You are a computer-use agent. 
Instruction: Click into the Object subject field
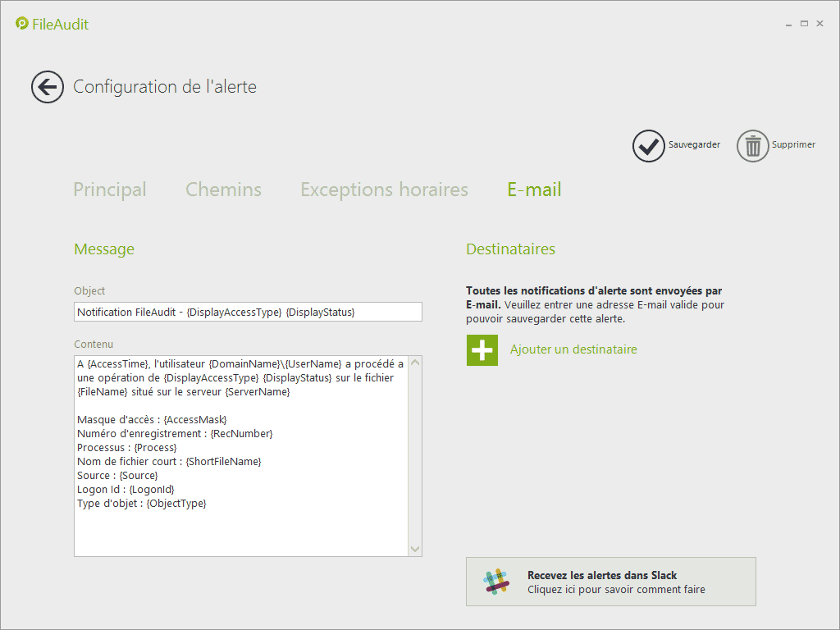click(247, 312)
